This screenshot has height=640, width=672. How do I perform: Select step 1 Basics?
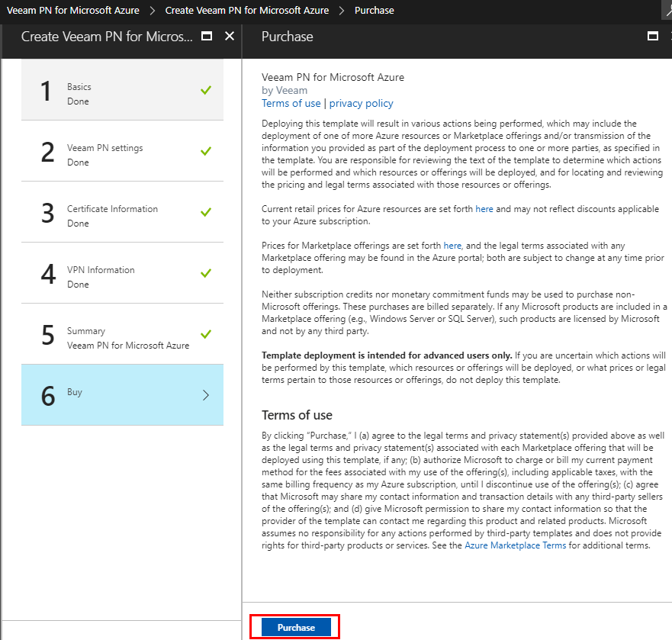pos(122,89)
